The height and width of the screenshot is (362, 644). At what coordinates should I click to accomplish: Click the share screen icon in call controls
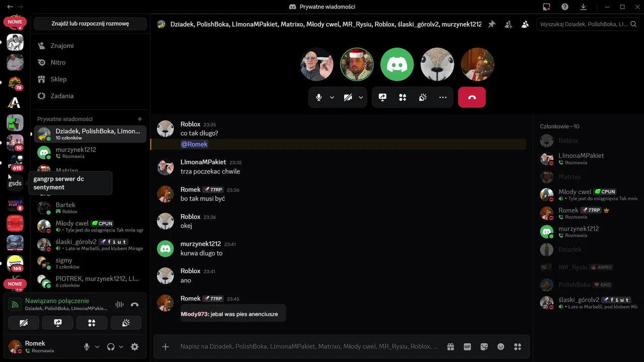382,98
